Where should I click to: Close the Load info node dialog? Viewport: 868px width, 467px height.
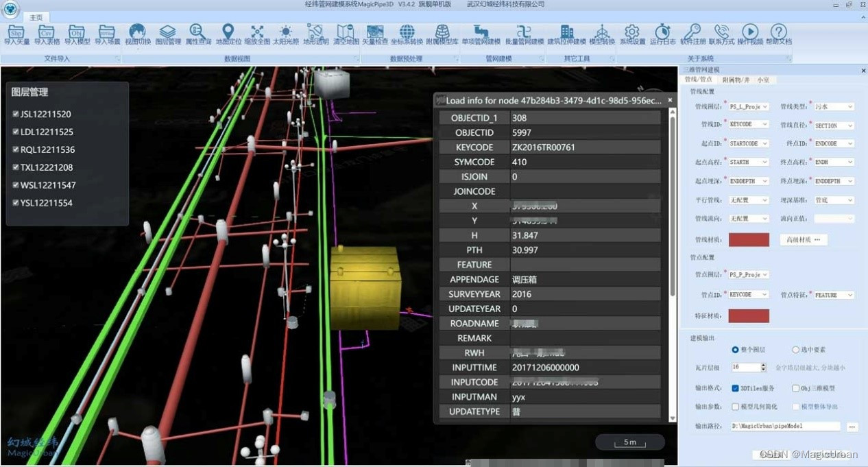pos(670,100)
